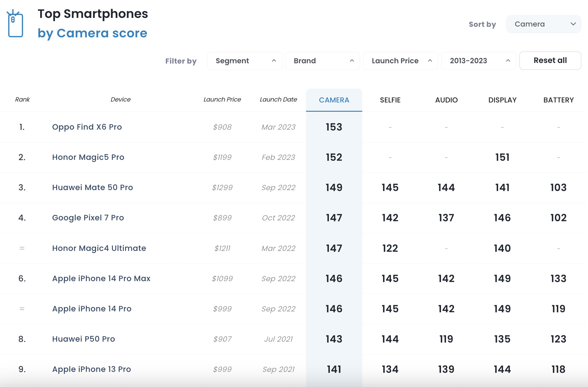Screen dimensions: 588x387
Task: Open Apple iPhone 14 Pro Max page
Action: click(101, 278)
